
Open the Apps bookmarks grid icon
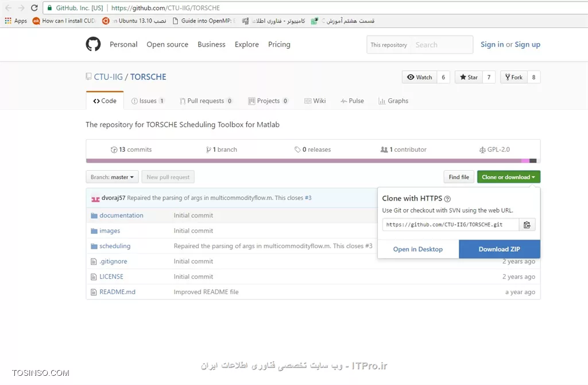pos(8,21)
